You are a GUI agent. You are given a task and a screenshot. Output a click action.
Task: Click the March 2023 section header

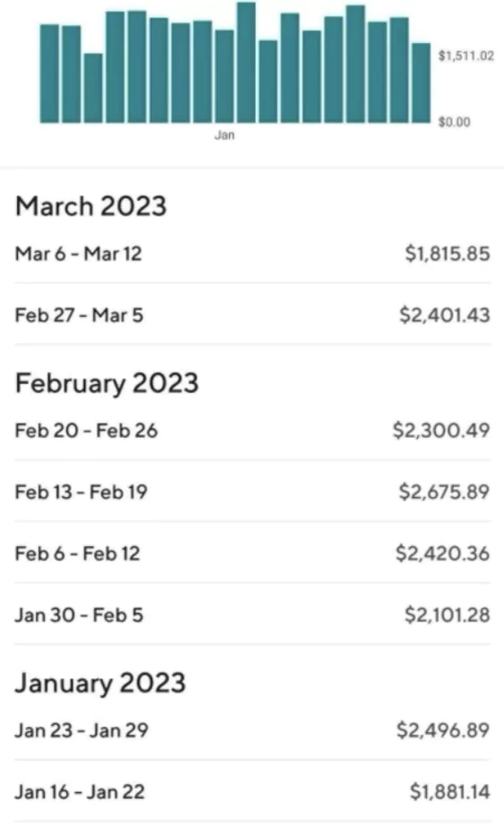point(91,205)
